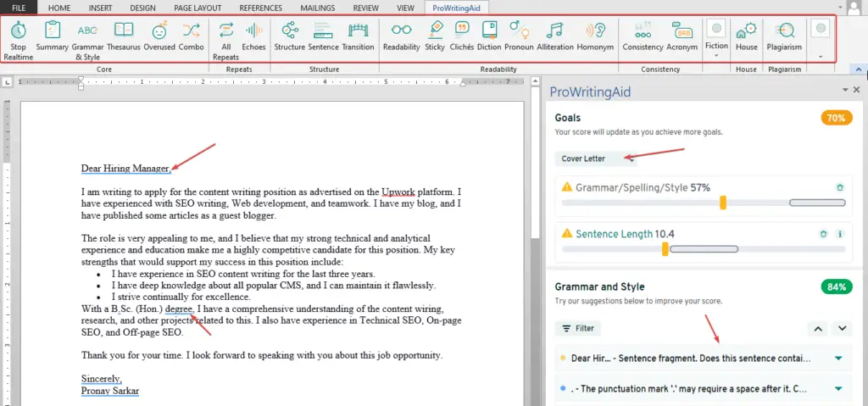Image resolution: width=868 pixels, height=406 pixels.
Task: Run the Sticky sentences report
Action: coord(435,37)
